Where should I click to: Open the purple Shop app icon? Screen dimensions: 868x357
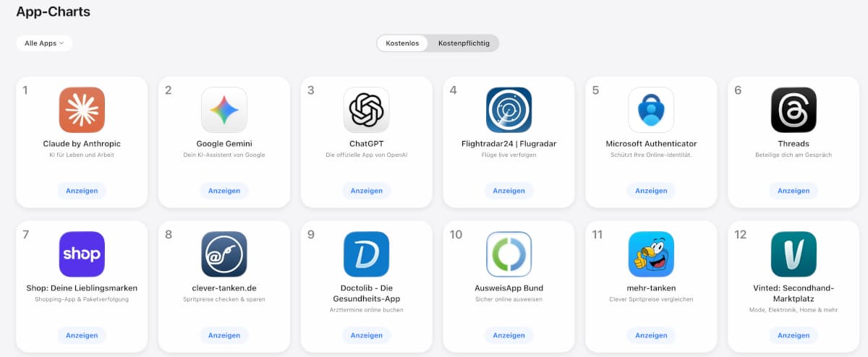(x=82, y=254)
